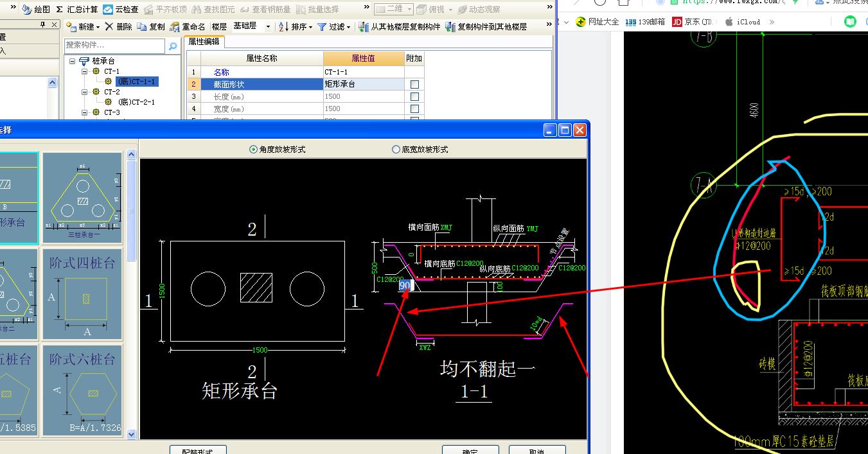Viewport: 868px width, 454px height.
Task: Expand the browser bookmarks overflow chevron
Action: (x=772, y=22)
